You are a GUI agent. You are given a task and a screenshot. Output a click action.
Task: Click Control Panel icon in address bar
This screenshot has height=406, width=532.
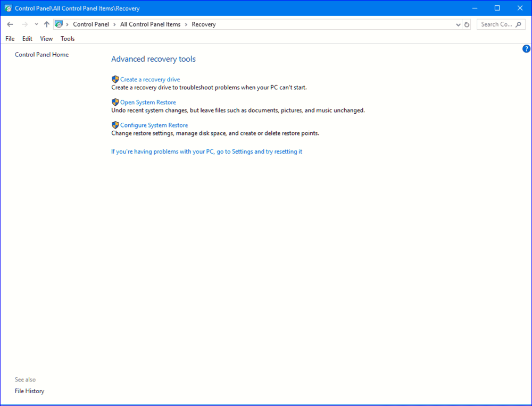[59, 24]
